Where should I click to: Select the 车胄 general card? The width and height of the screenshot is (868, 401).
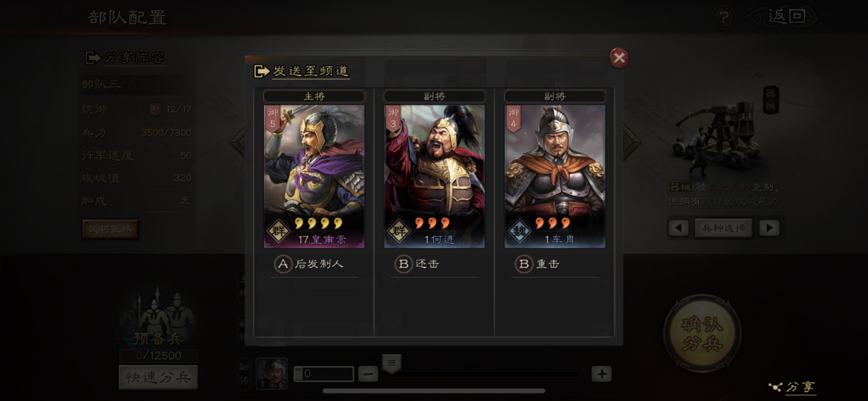point(555,176)
